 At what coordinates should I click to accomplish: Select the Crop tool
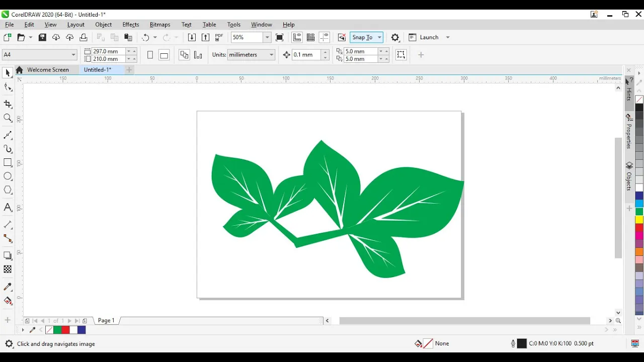(8, 104)
